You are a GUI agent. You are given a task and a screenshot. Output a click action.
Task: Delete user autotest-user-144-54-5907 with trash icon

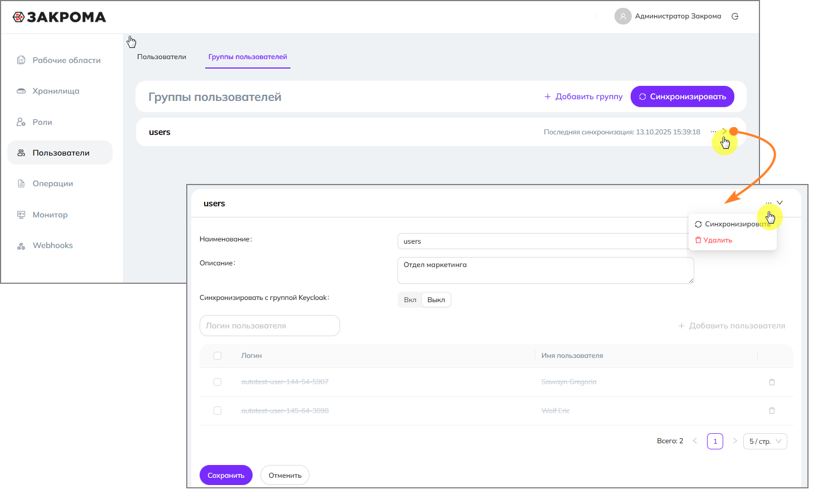(772, 382)
